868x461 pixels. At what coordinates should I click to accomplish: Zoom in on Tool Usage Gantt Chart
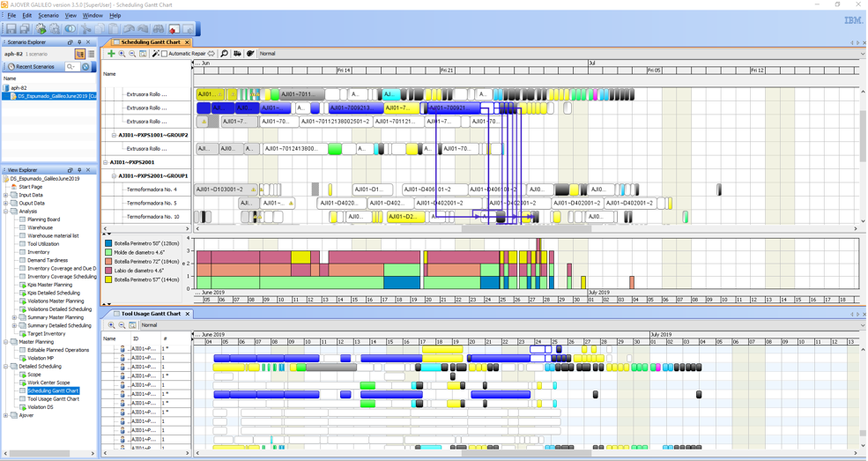(x=111, y=325)
